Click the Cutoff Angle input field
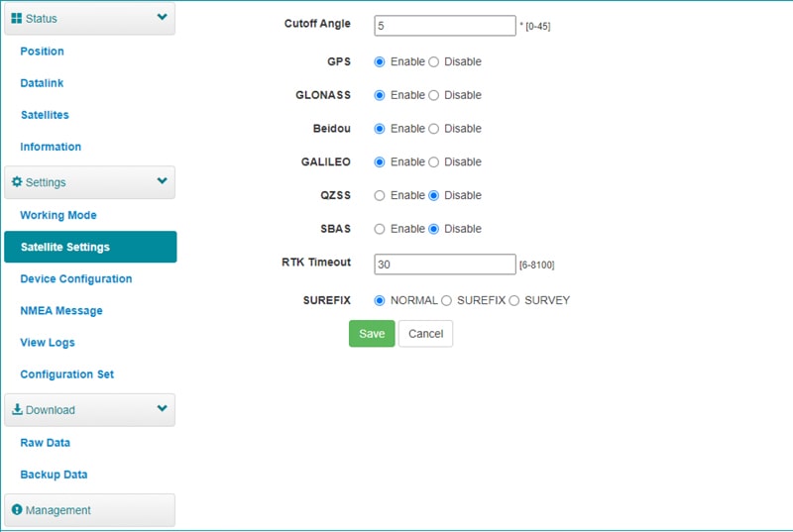The height and width of the screenshot is (532, 793). point(444,25)
